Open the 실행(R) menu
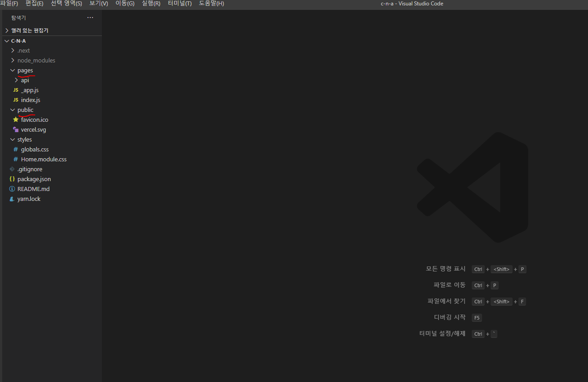 pyautogui.click(x=151, y=4)
